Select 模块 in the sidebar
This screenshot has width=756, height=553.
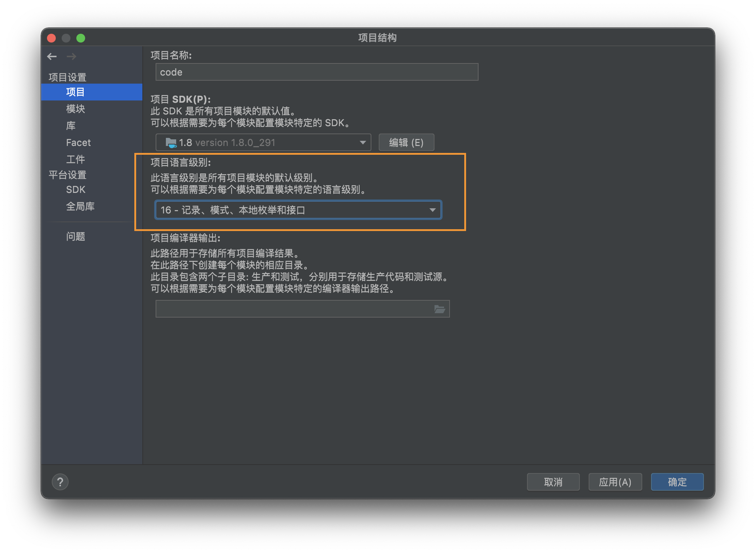(76, 109)
